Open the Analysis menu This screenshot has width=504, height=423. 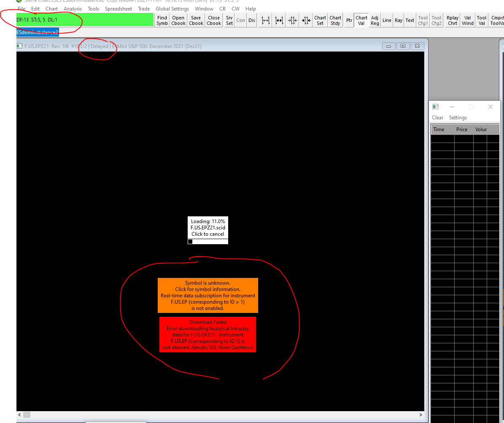coord(73,9)
